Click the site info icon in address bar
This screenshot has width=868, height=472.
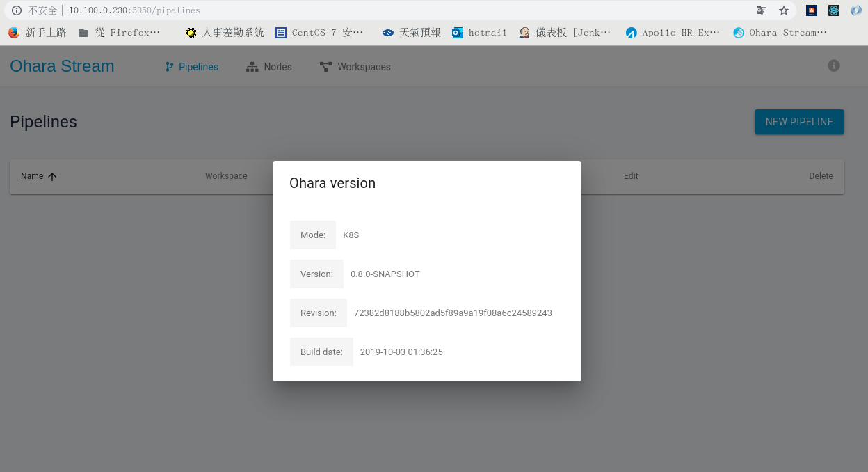17,10
